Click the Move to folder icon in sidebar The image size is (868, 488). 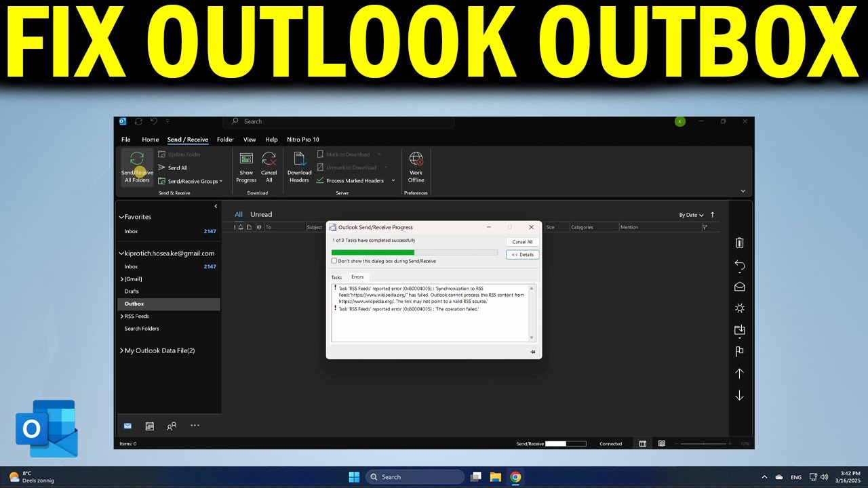739,329
